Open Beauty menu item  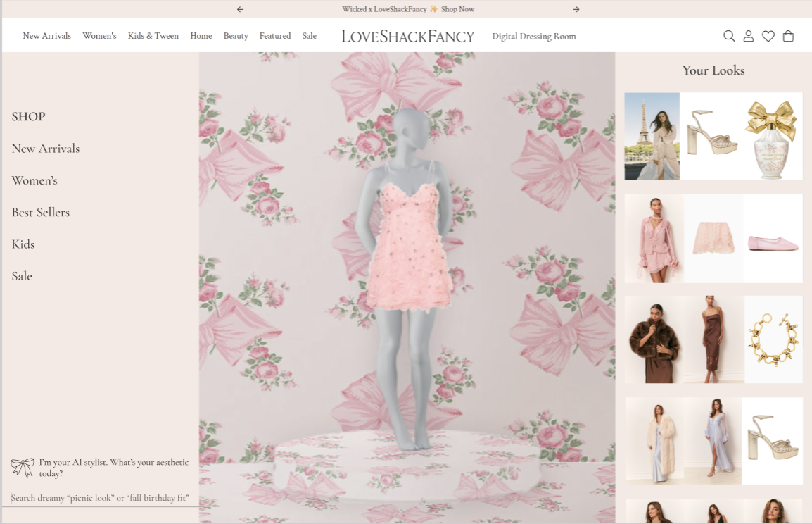pyautogui.click(x=236, y=36)
